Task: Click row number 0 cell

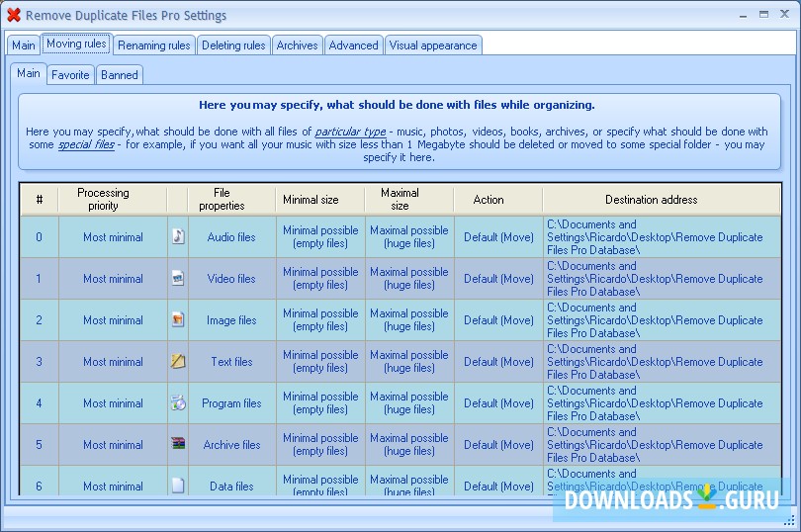Action: pos(40,237)
